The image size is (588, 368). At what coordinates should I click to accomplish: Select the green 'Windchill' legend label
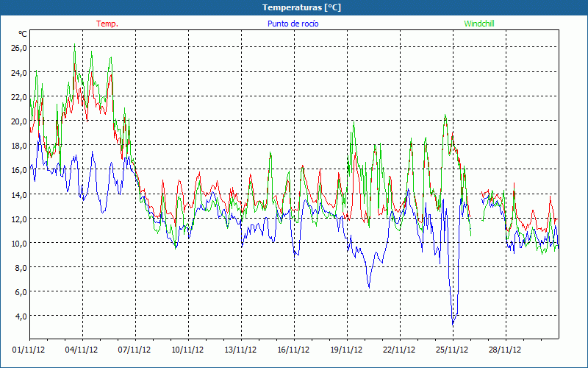pyautogui.click(x=479, y=24)
